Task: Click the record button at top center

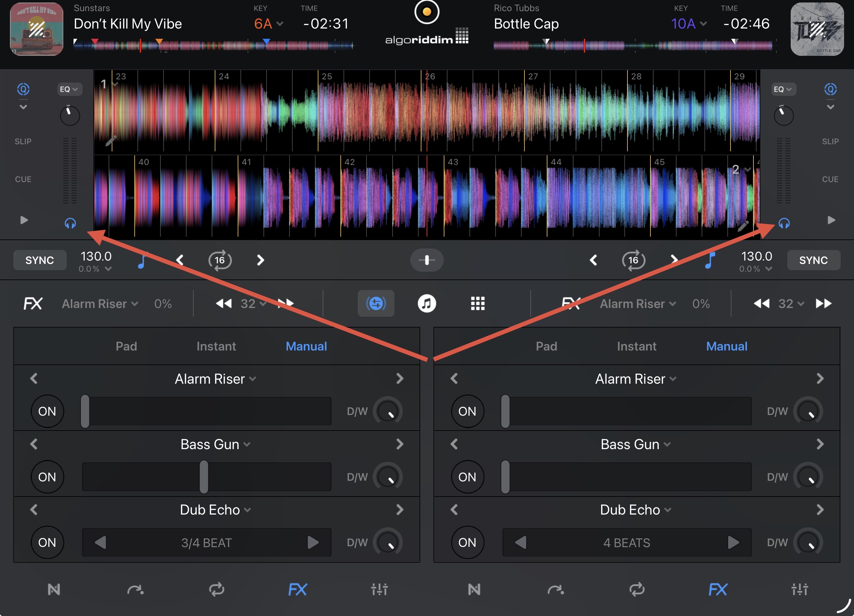Action: (x=427, y=12)
